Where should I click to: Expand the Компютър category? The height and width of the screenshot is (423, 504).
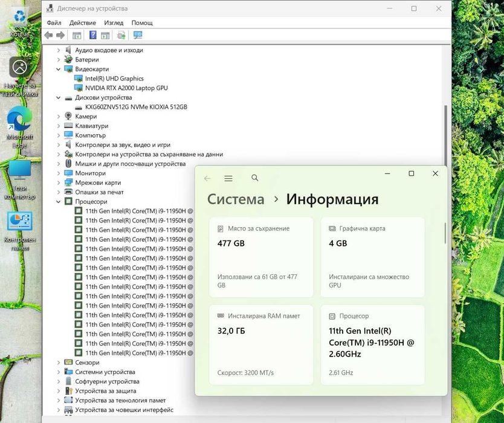point(58,135)
